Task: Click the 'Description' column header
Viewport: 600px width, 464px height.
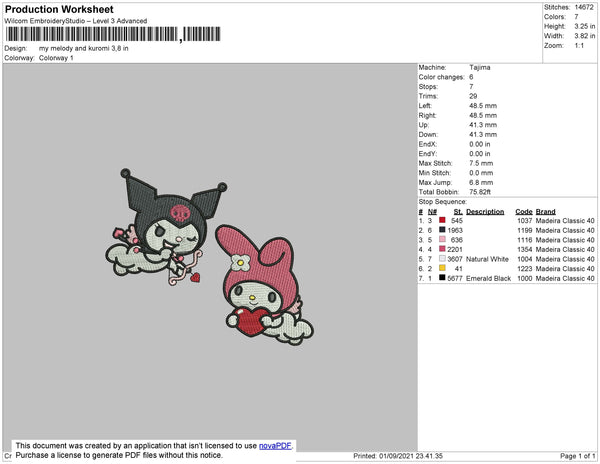Action: pyautogui.click(x=485, y=212)
